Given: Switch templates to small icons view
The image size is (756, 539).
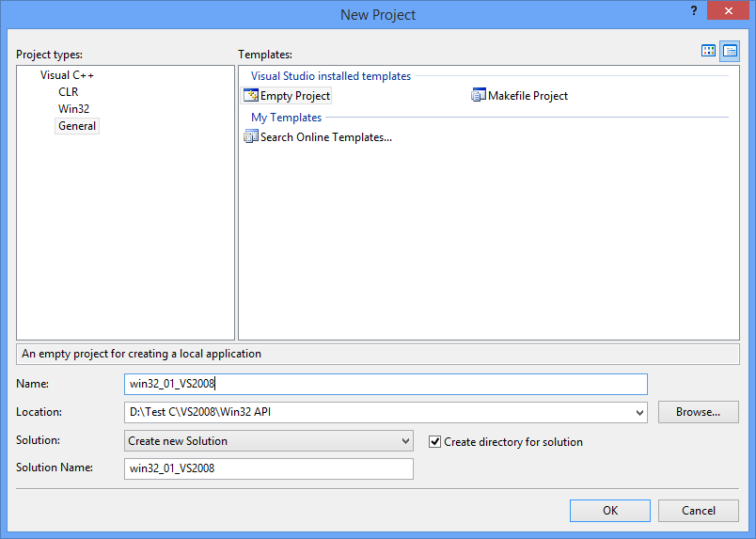Looking at the screenshot, I should tap(730, 51).
